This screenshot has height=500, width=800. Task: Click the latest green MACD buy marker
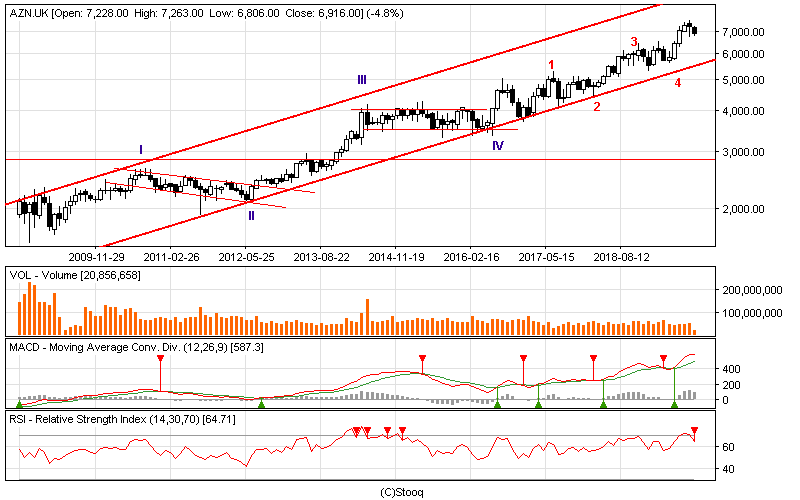[x=674, y=405]
